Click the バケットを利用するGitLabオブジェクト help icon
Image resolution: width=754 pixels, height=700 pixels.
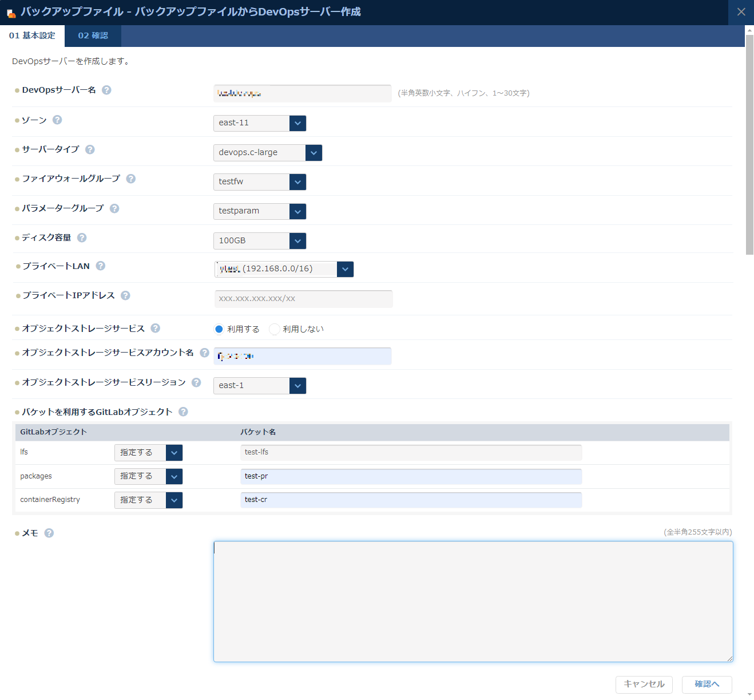click(x=183, y=411)
